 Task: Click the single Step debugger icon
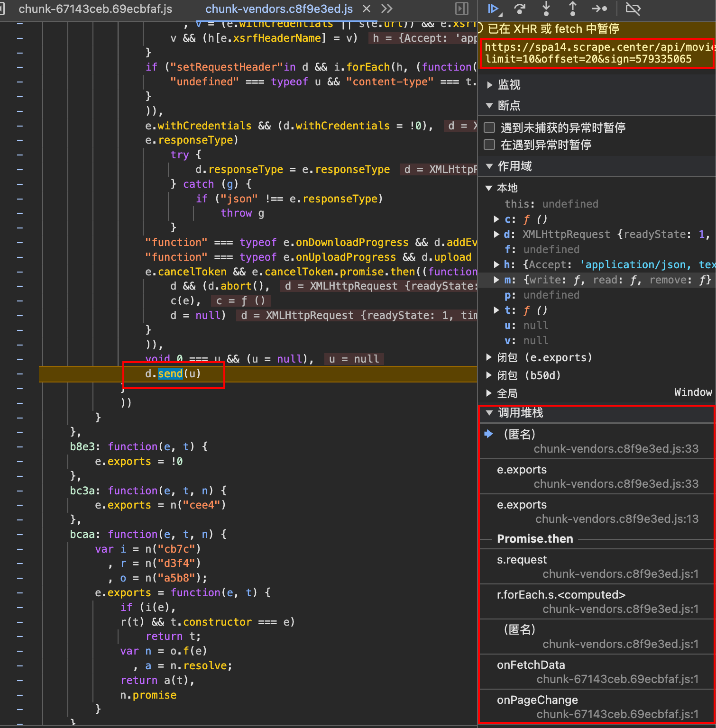point(599,9)
